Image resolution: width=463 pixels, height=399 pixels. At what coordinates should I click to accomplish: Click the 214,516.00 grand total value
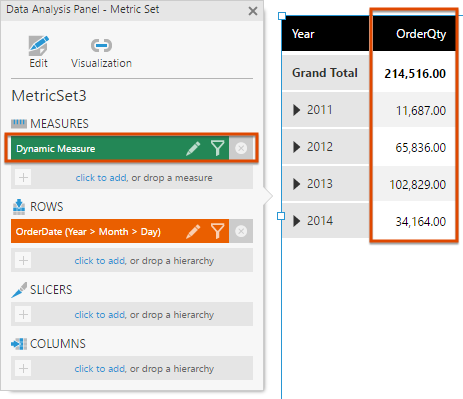click(x=415, y=74)
